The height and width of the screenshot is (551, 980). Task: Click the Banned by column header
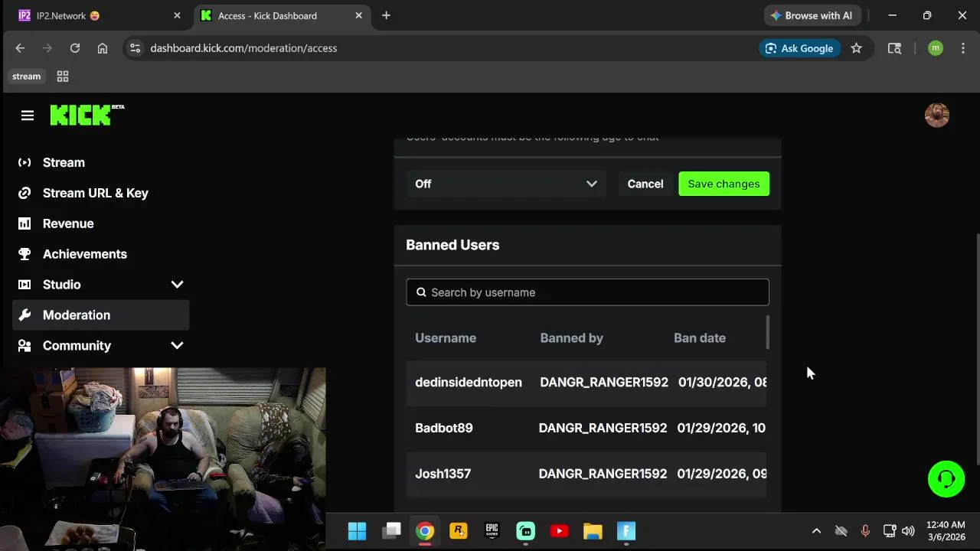572,338
